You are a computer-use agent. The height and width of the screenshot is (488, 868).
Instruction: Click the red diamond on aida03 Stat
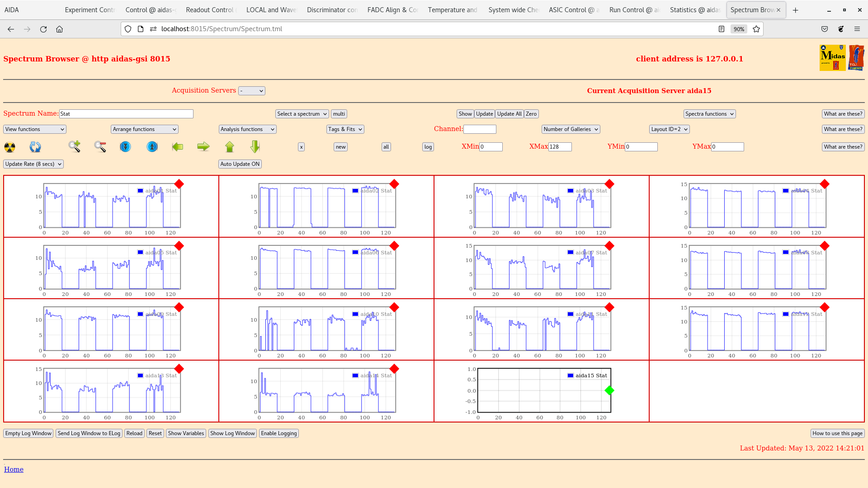(x=609, y=184)
